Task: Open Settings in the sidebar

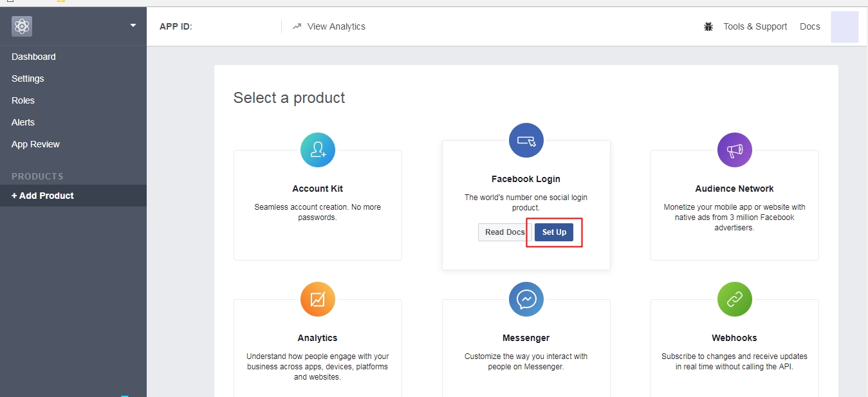Action: tap(28, 78)
